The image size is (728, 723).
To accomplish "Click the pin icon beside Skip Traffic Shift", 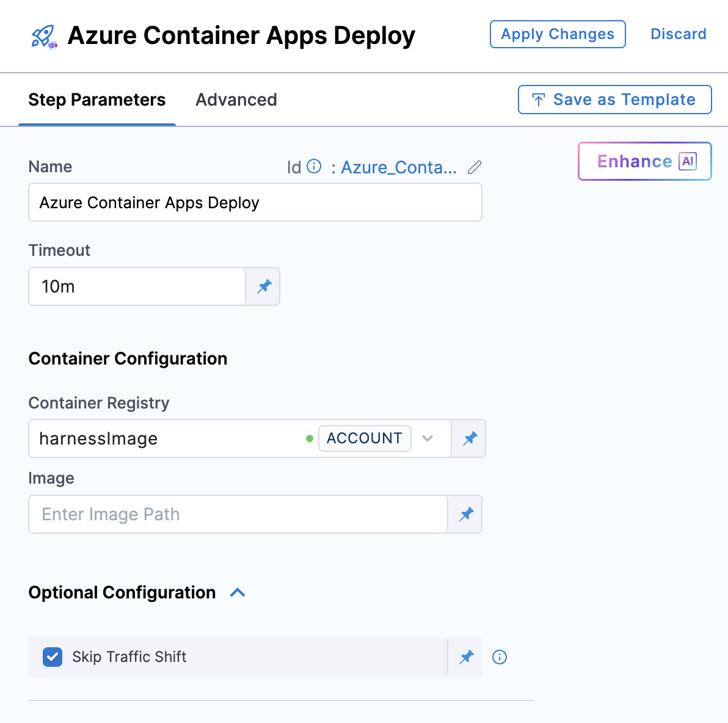I will [x=466, y=657].
